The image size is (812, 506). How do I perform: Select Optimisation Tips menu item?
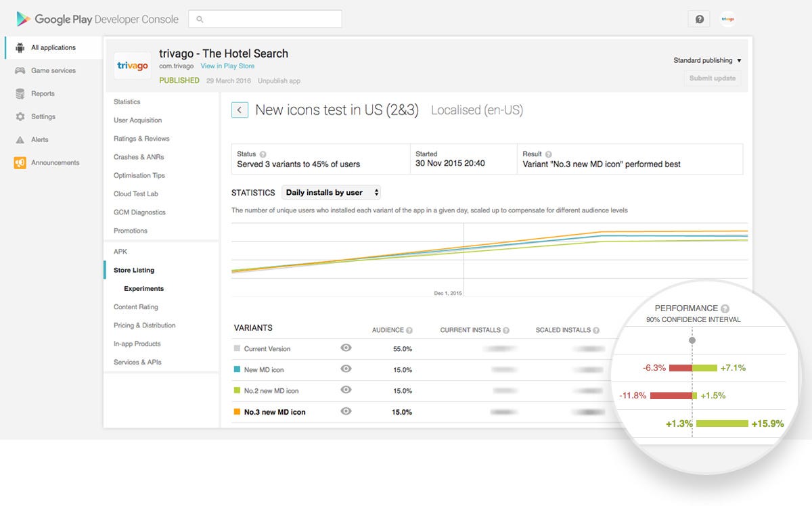(x=139, y=175)
